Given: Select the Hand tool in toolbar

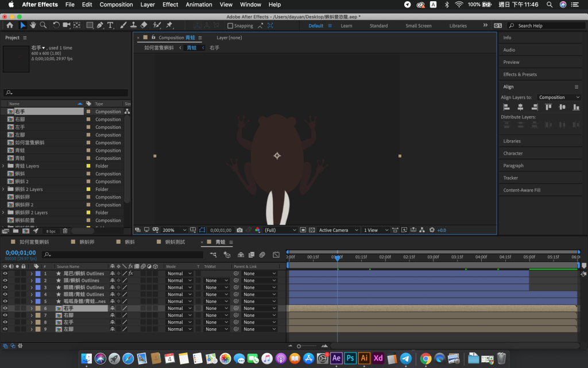Looking at the screenshot, I should click(x=33, y=25).
